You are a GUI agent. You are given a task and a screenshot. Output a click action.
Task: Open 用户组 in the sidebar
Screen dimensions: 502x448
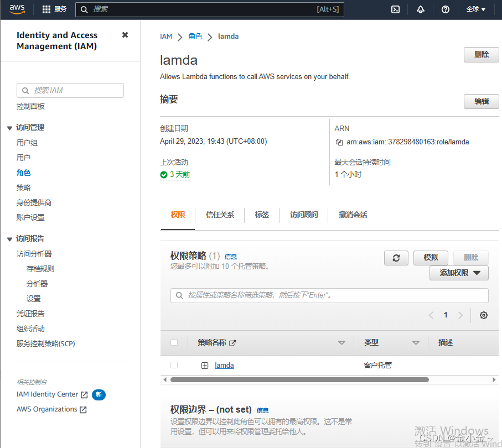pyautogui.click(x=27, y=143)
